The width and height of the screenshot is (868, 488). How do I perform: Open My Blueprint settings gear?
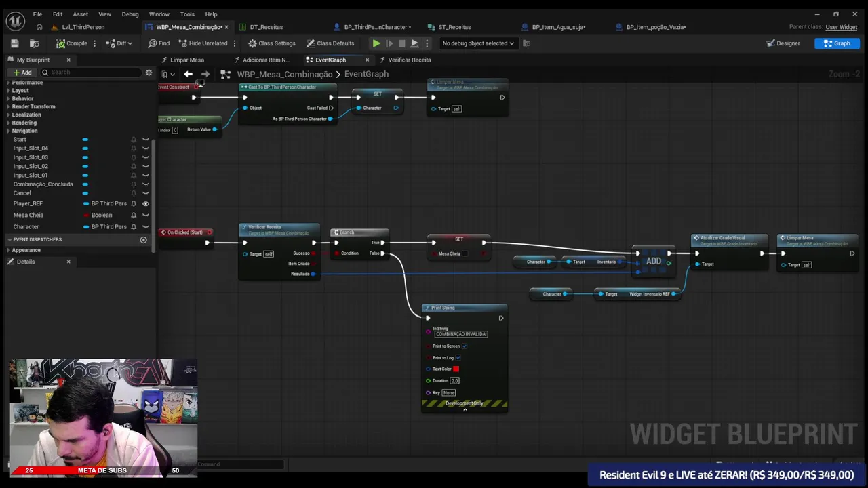(149, 73)
